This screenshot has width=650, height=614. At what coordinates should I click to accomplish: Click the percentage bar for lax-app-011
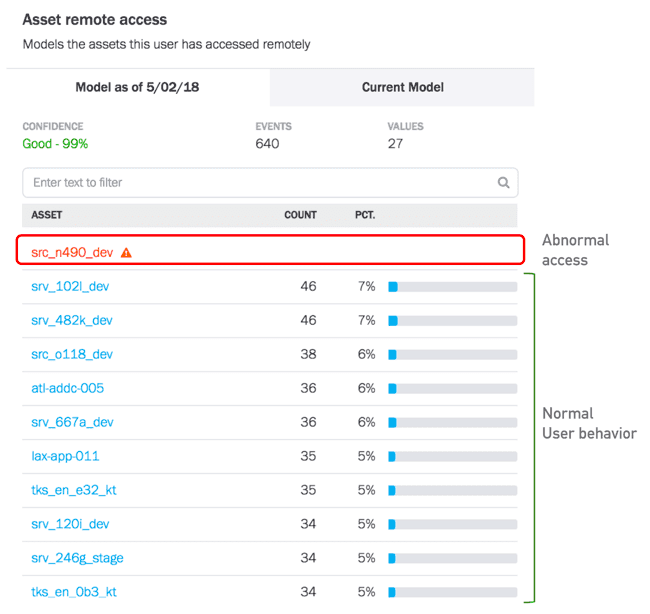click(x=453, y=456)
